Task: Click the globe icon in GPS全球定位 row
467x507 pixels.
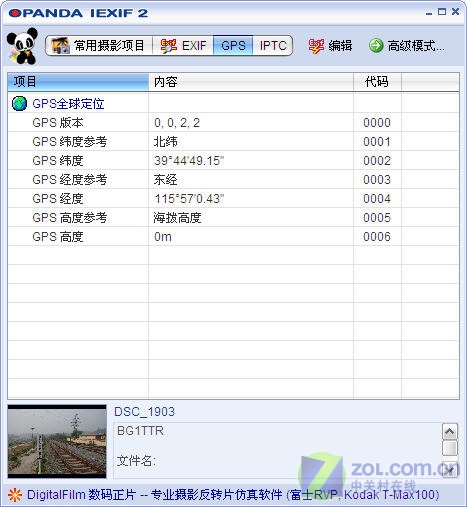Action: pos(19,104)
